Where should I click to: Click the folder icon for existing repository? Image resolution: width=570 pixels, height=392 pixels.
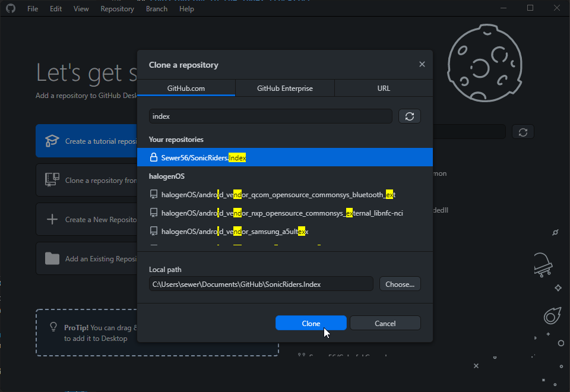click(x=52, y=258)
